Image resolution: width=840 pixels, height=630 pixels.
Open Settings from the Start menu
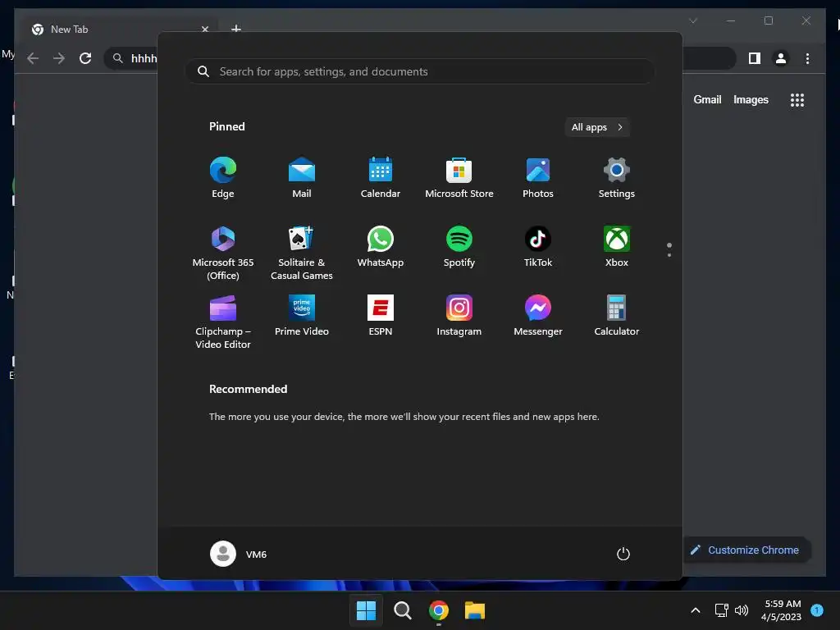617,178
